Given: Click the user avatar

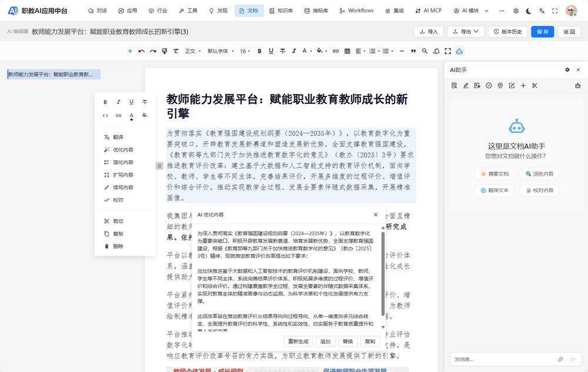Looking at the screenshot, I should 571,11.
